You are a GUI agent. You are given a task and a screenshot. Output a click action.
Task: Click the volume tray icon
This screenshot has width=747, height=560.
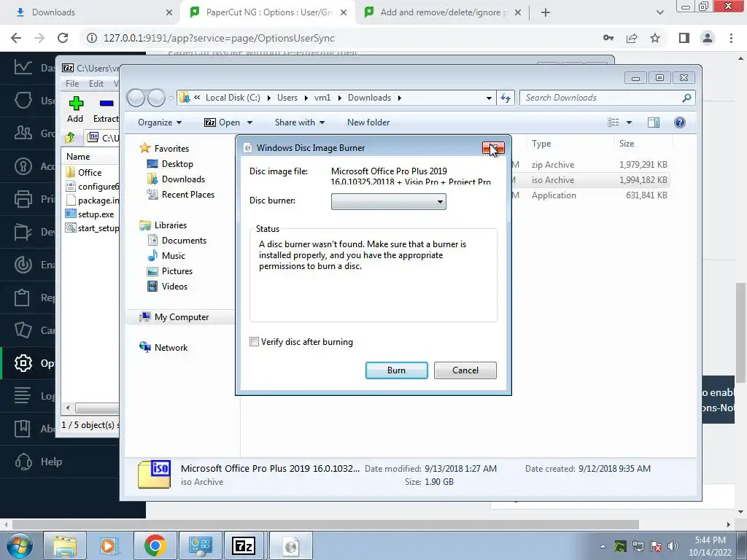673,546
